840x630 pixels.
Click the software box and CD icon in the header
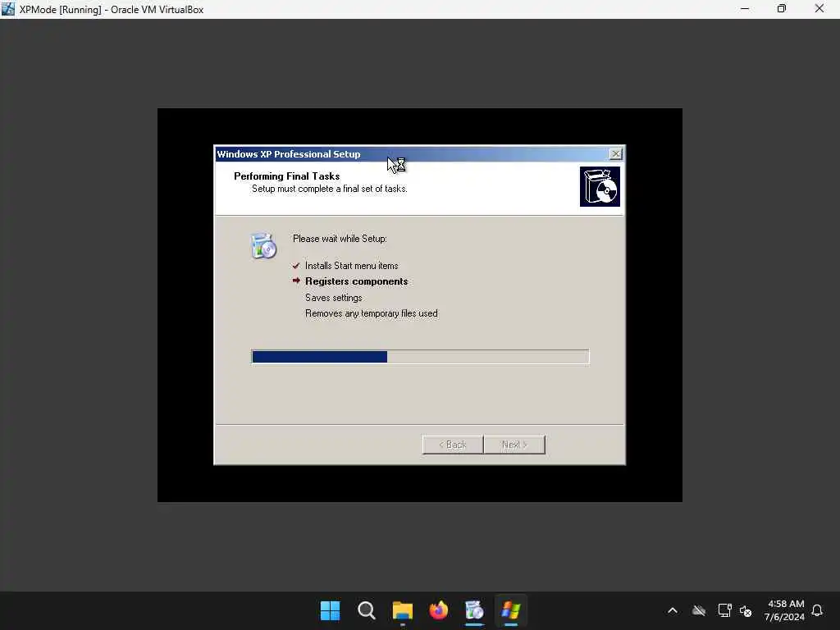coord(600,186)
